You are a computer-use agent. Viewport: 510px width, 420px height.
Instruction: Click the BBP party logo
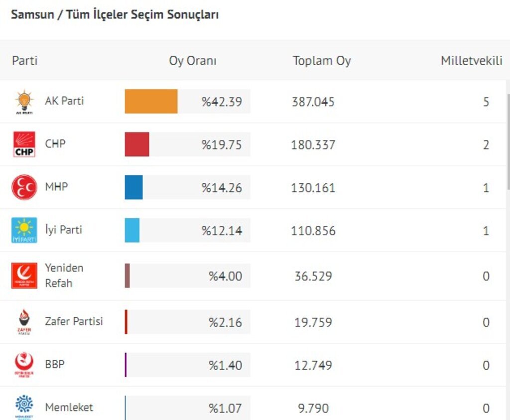24,365
